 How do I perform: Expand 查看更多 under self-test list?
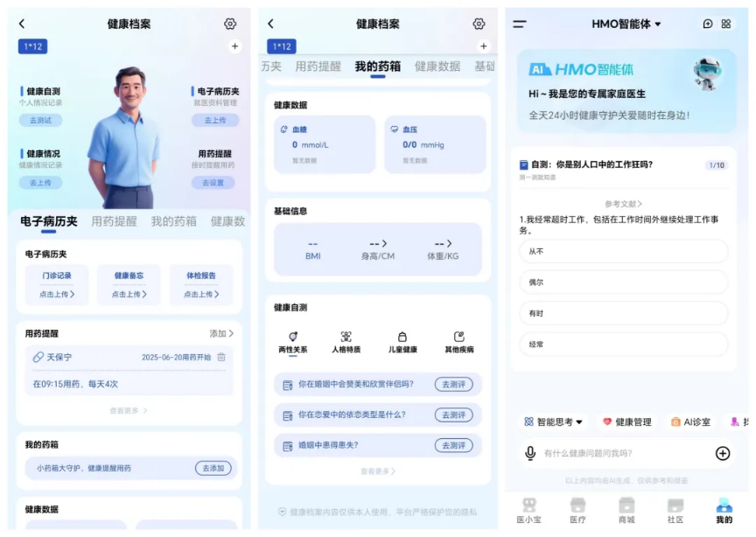coord(378,470)
